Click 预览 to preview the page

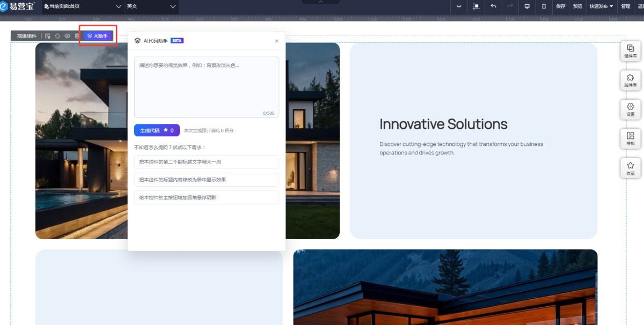pos(577,6)
